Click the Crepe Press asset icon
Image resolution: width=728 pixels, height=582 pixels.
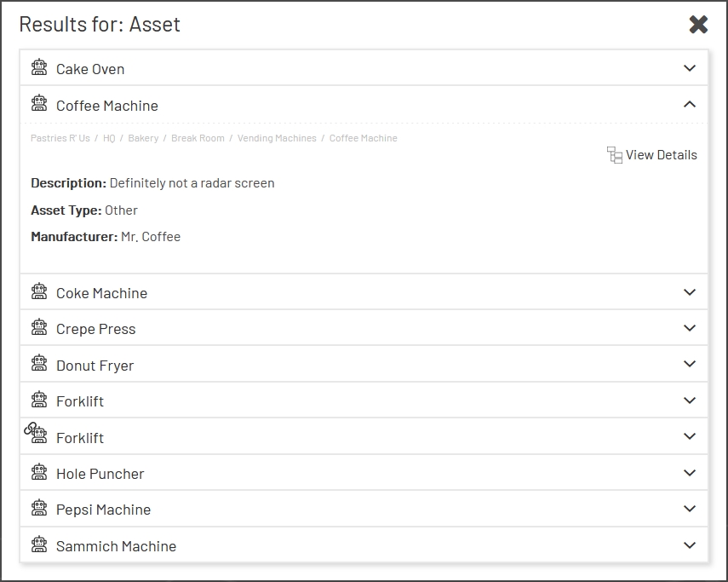tap(39, 328)
